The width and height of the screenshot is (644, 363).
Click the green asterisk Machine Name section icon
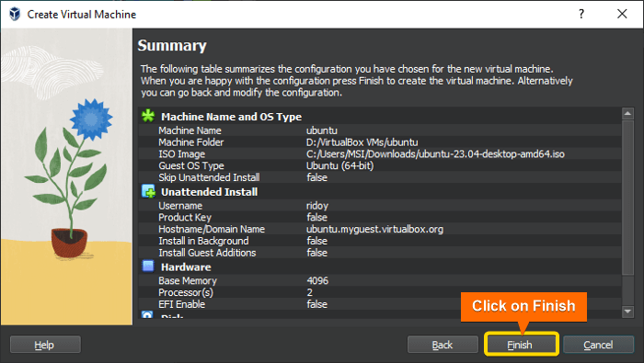(x=148, y=116)
